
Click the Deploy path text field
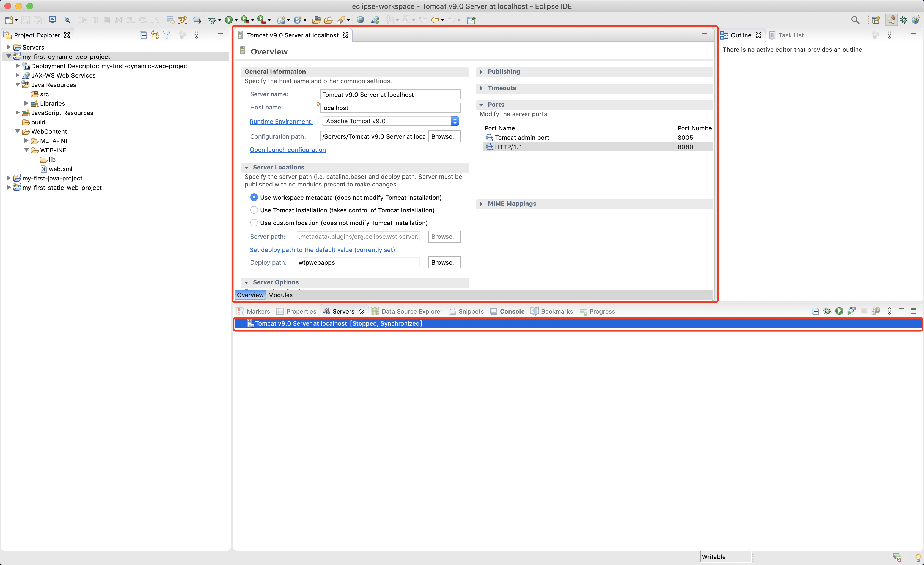tap(358, 263)
